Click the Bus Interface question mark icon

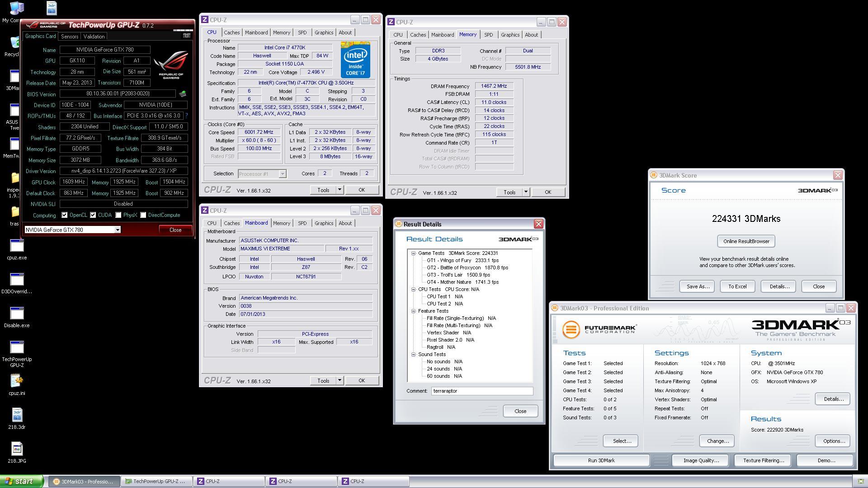click(187, 116)
